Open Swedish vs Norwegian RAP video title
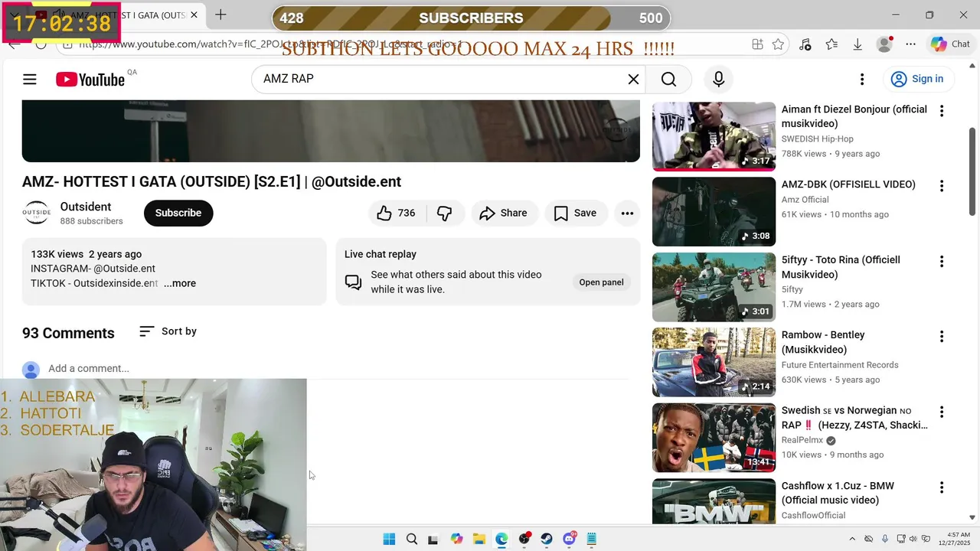 (854, 418)
